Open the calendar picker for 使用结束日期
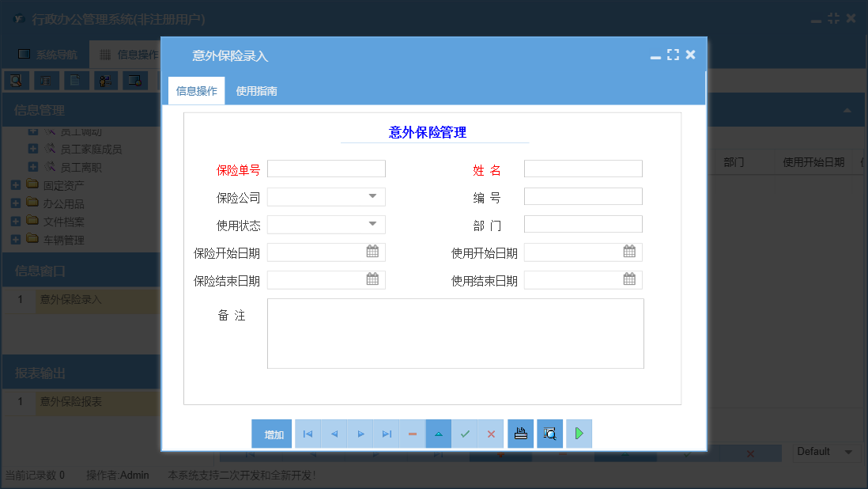Image resolution: width=868 pixels, height=489 pixels. [x=629, y=279]
